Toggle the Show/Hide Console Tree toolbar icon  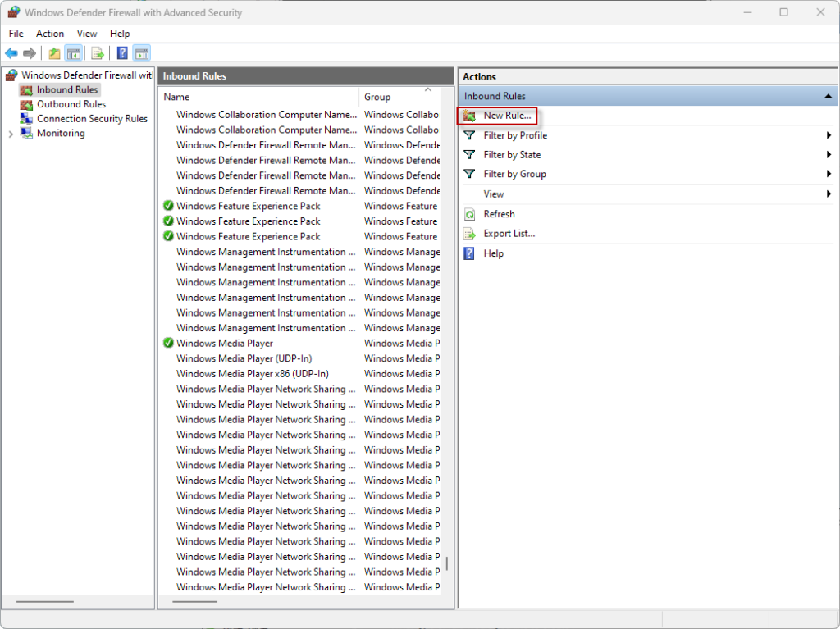(x=73, y=53)
